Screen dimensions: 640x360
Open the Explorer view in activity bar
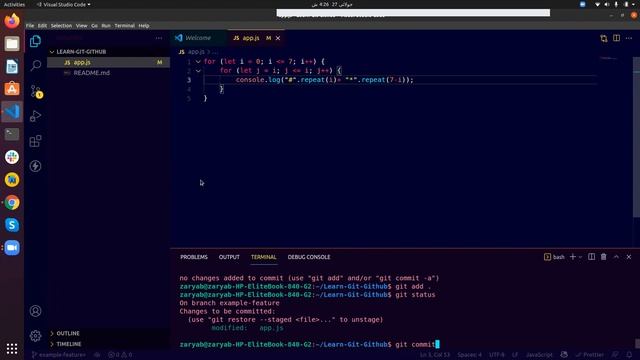[36, 41]
